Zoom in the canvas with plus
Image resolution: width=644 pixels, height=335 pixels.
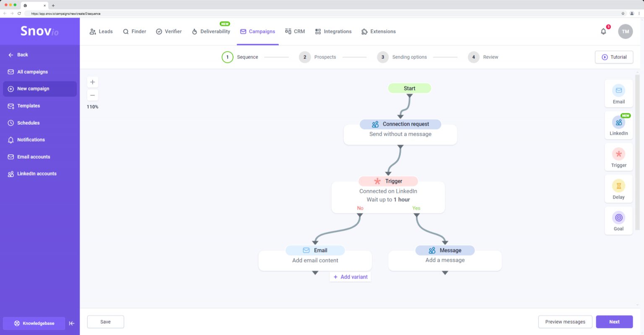tap(93, 82)
